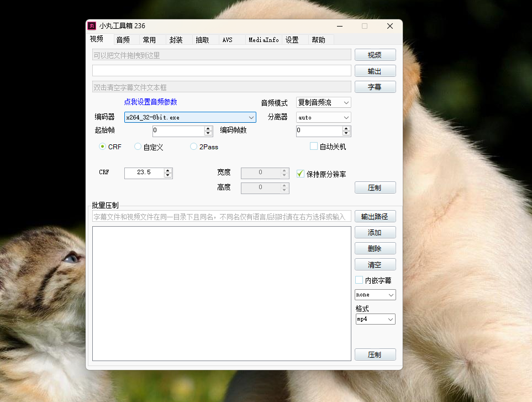Increment the CRF value stepper

click(167, 170)
